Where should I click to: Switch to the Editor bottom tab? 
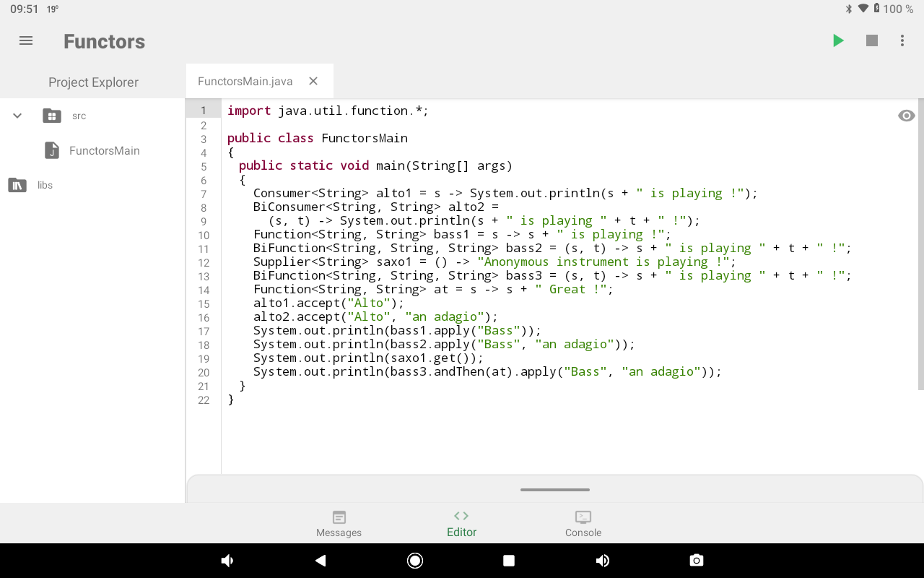(461, 524)
